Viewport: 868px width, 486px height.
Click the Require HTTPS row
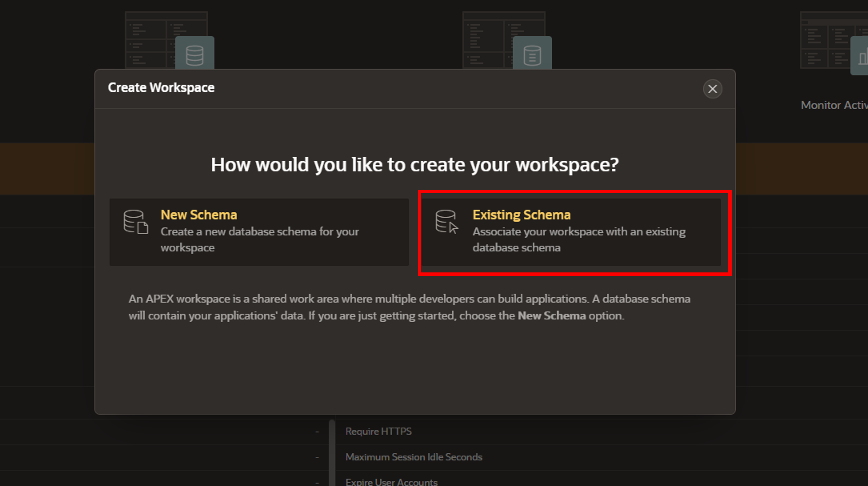click(378, 431)
